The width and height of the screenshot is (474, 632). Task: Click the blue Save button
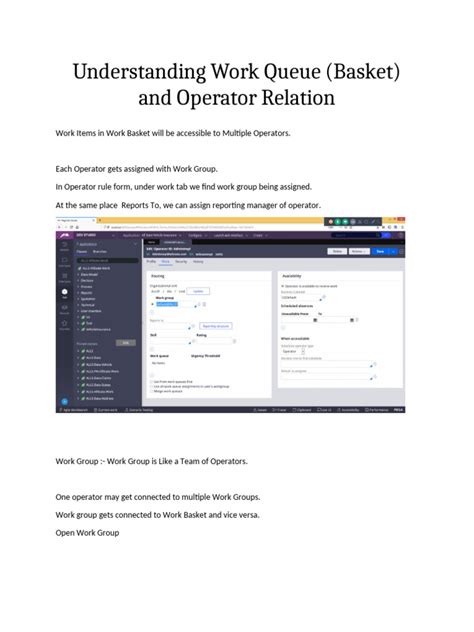click(380, 252)
